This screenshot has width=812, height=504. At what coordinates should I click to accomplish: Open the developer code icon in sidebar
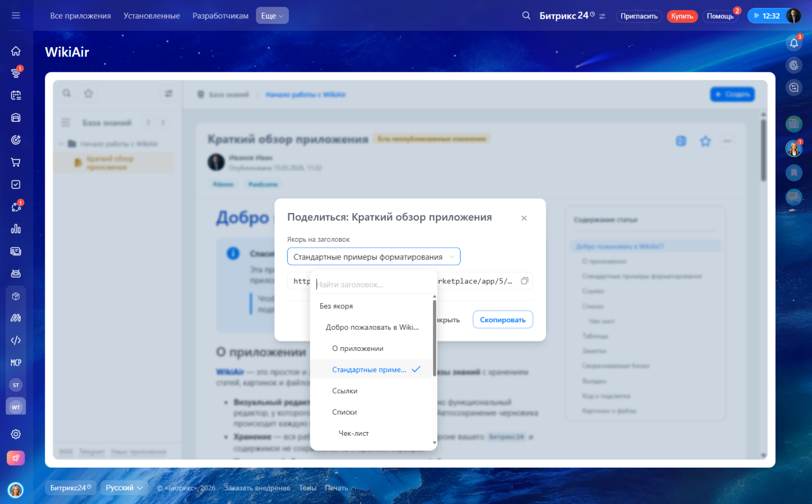[x=16, y=340]
